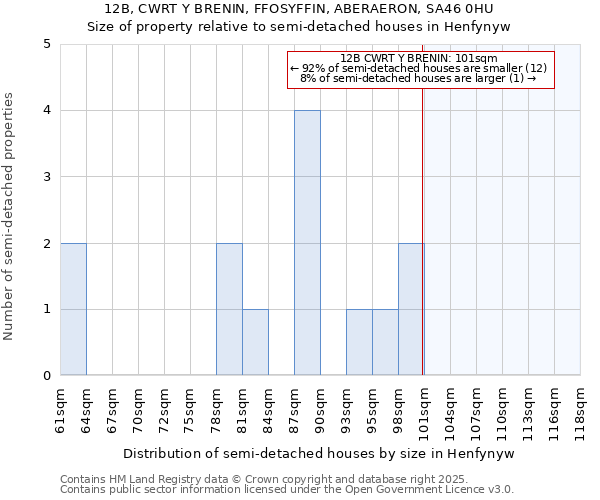This screenshot has width=600, height=500.
Task: Click the x-axis tick label '90sqm'
Action: [321, 411]
